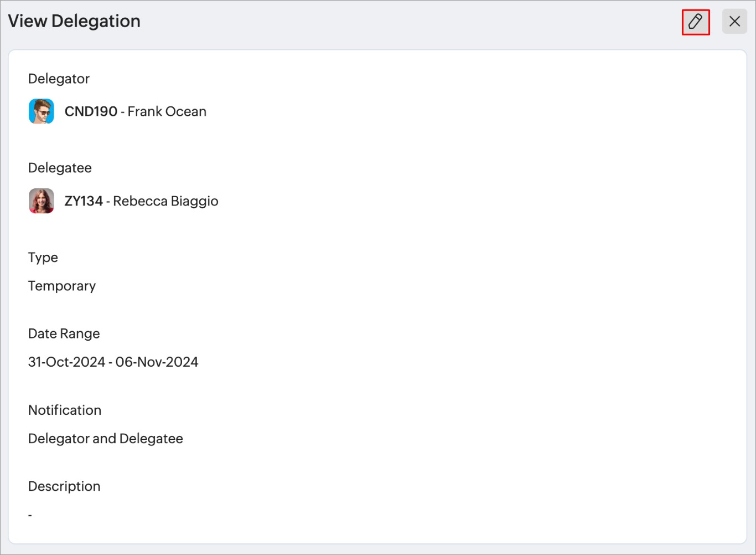This screenshot has height=555, width=756.
Task: Click the Delegator and Delegatee notification value
Action: pos(106,439)
